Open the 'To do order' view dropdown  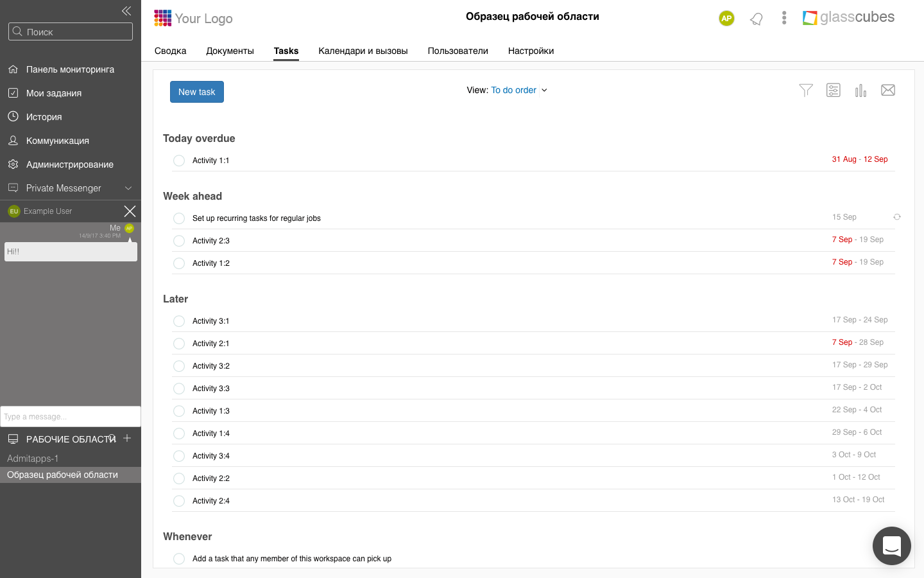tap(518, 91)
